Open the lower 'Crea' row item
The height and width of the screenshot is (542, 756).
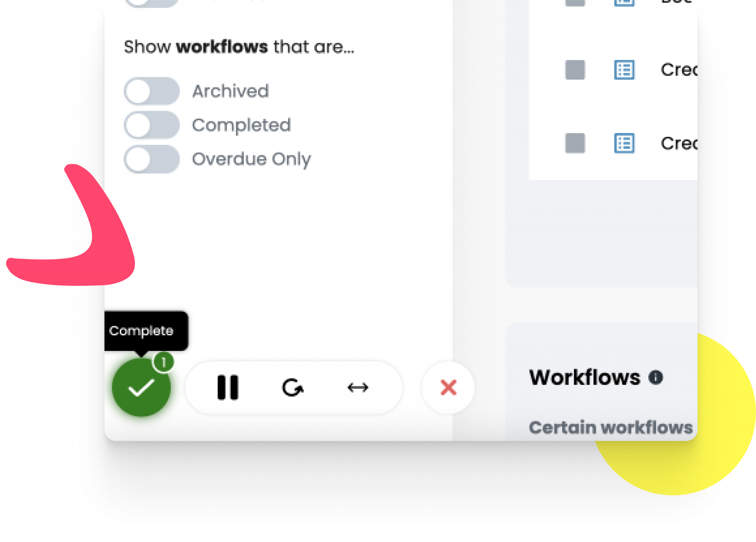click(x=679, y=143)
